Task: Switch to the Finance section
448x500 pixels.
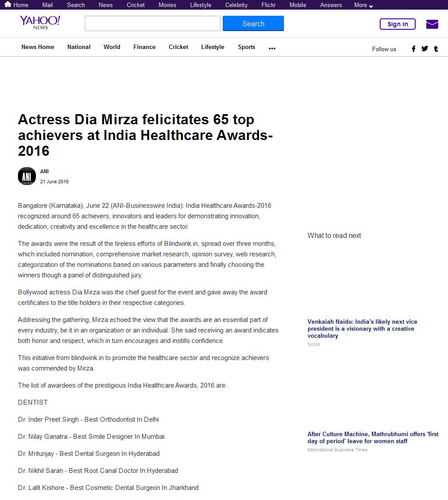Action: coord(144,47)
